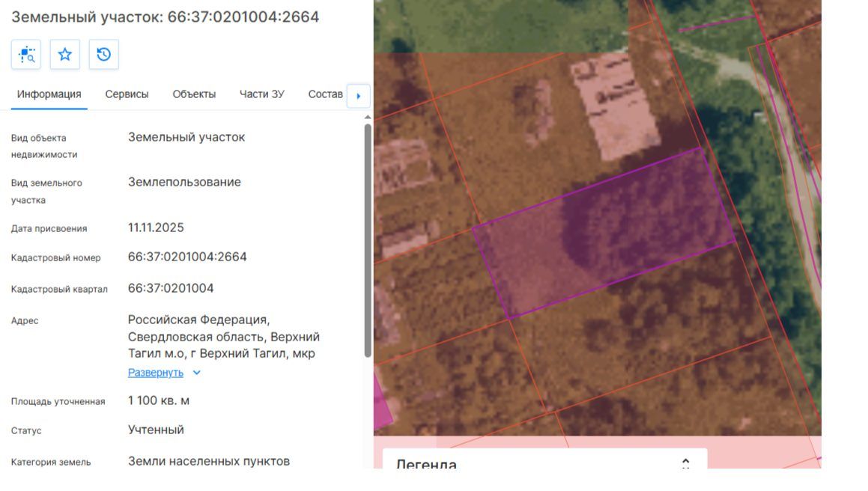Open the Состав tab
This screenshot has width=868, height=491.
point(326,94)
